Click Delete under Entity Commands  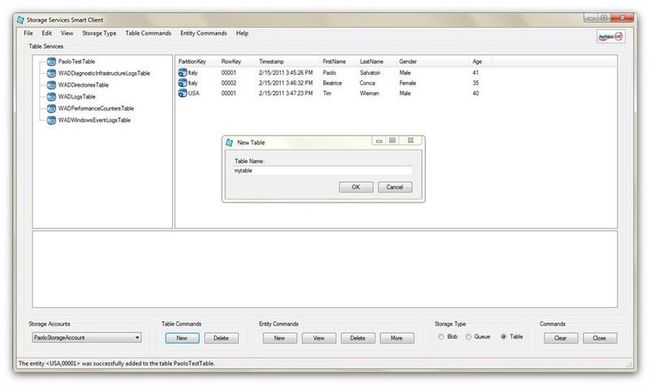[x=358, y=338]
